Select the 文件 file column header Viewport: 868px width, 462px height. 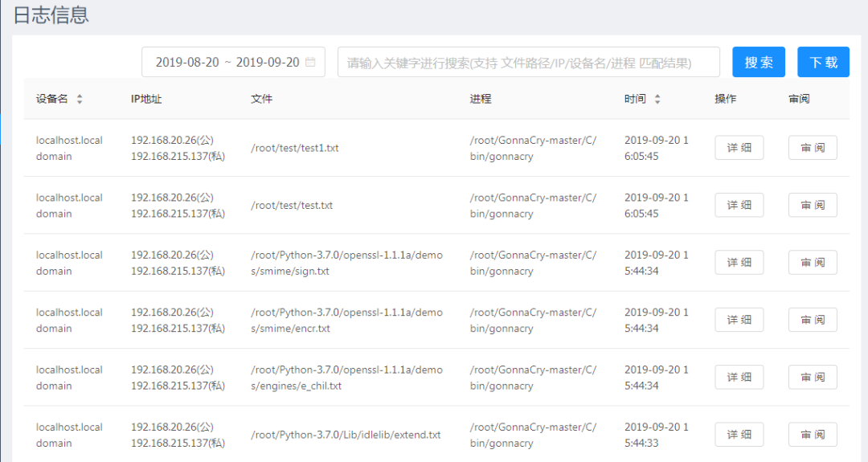(262, 99)
